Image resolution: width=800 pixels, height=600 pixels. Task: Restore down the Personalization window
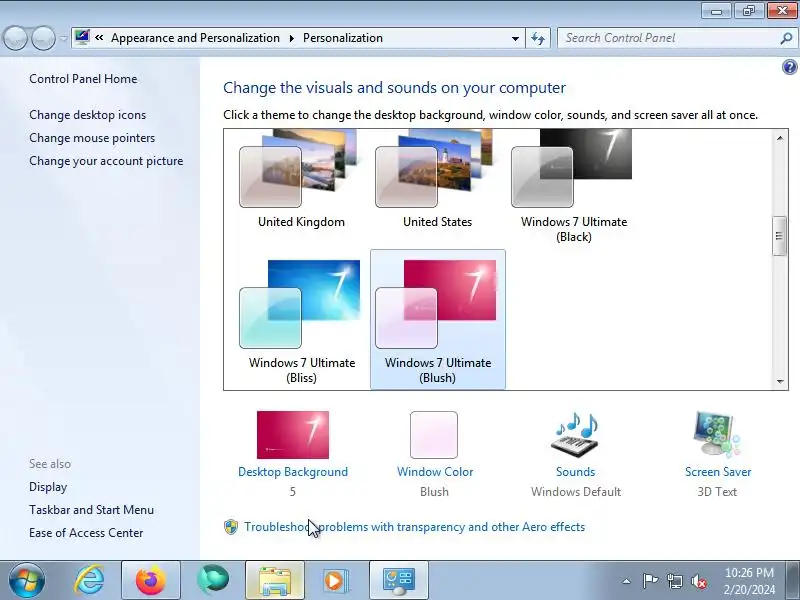[748, 11]
